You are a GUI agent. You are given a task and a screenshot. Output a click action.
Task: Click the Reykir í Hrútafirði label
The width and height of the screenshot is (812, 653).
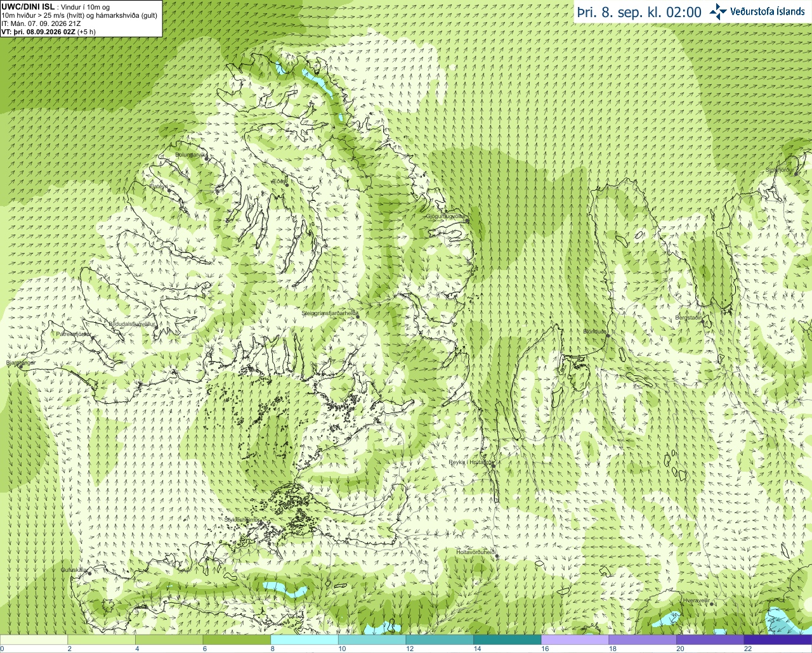(x=471, y=462)
